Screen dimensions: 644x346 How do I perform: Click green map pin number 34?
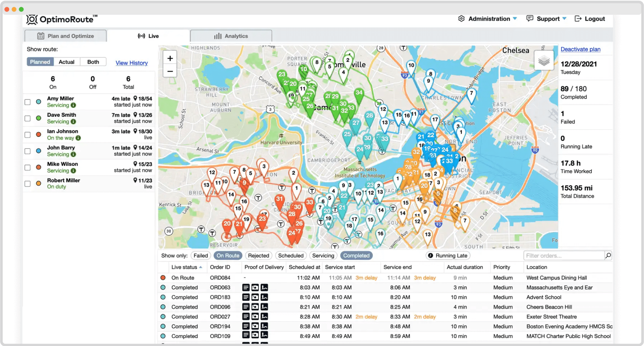click(x=359, y=94)
